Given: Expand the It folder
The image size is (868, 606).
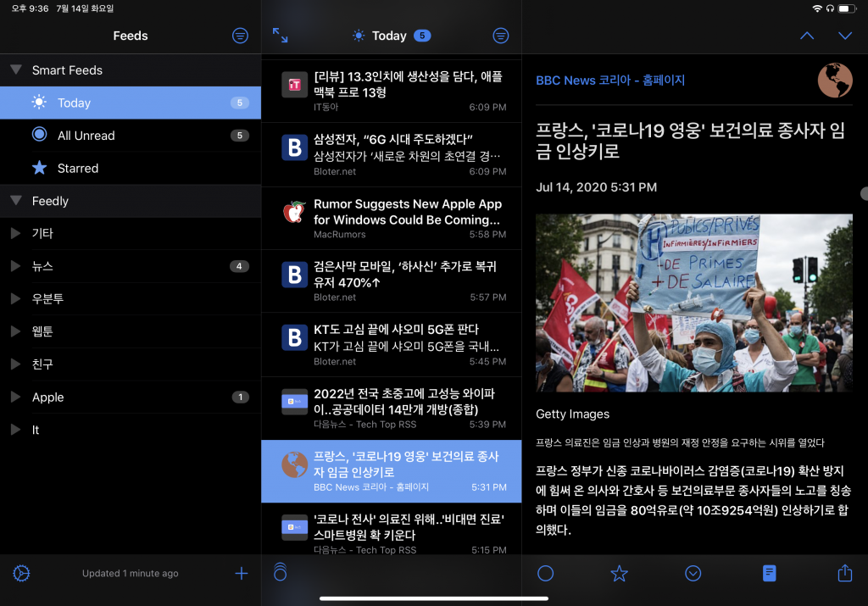Looking at the screenshot, I should tap(15, 430).
